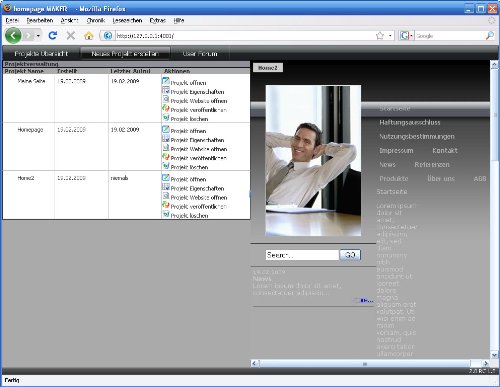This screenshot has height=387, width=500.
Task: Click Projekt löschen icon for Meine Seite
Action: (166, 117)
